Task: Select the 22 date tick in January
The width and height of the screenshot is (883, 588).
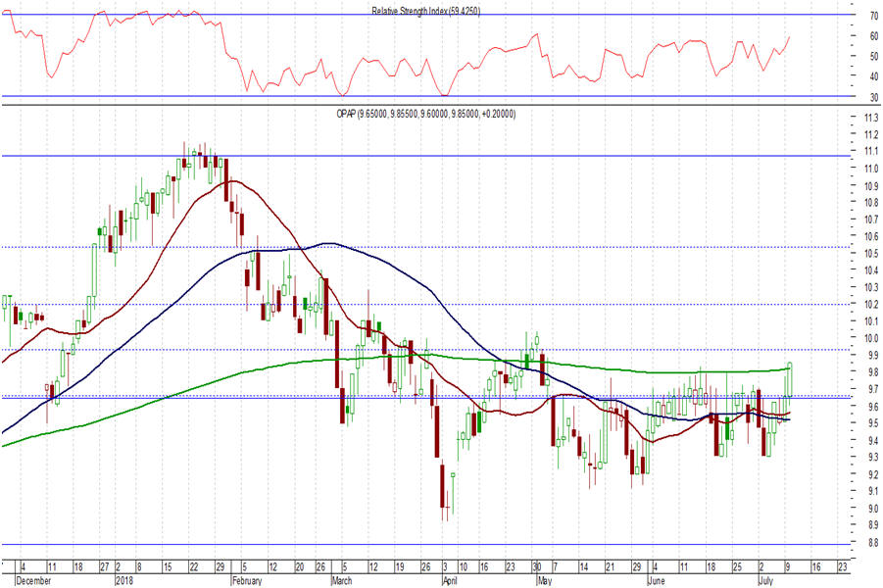Action: (x=193, y=567)
